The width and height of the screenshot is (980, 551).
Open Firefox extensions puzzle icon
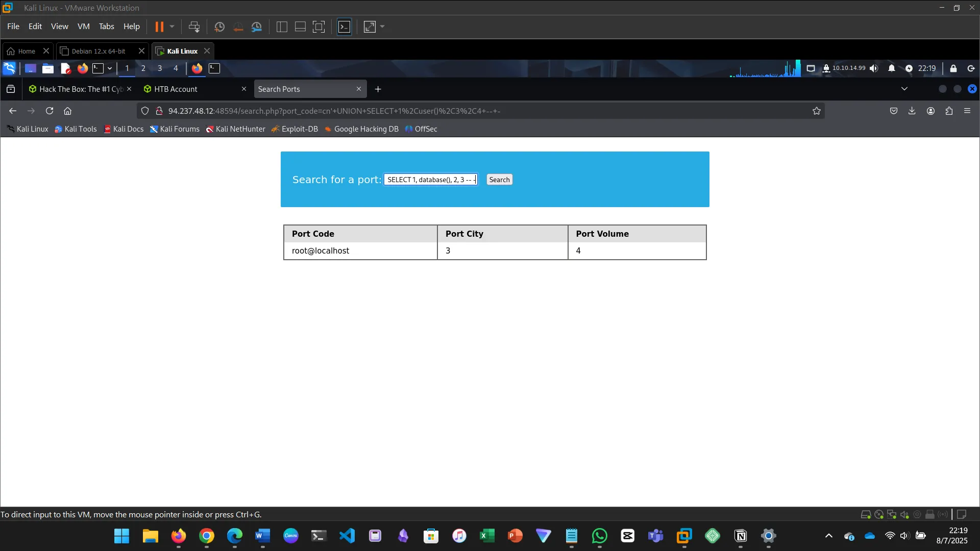[949, 111]
